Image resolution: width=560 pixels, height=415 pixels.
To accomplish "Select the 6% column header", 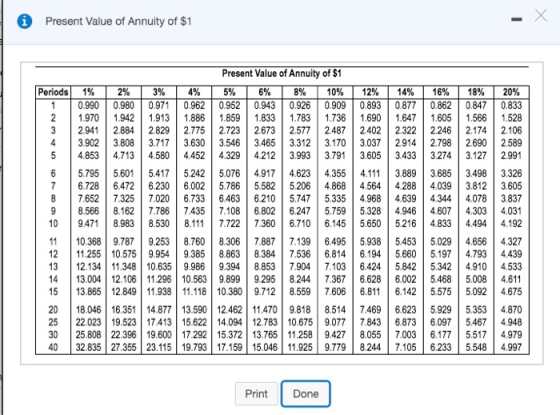I will point(264,92).
